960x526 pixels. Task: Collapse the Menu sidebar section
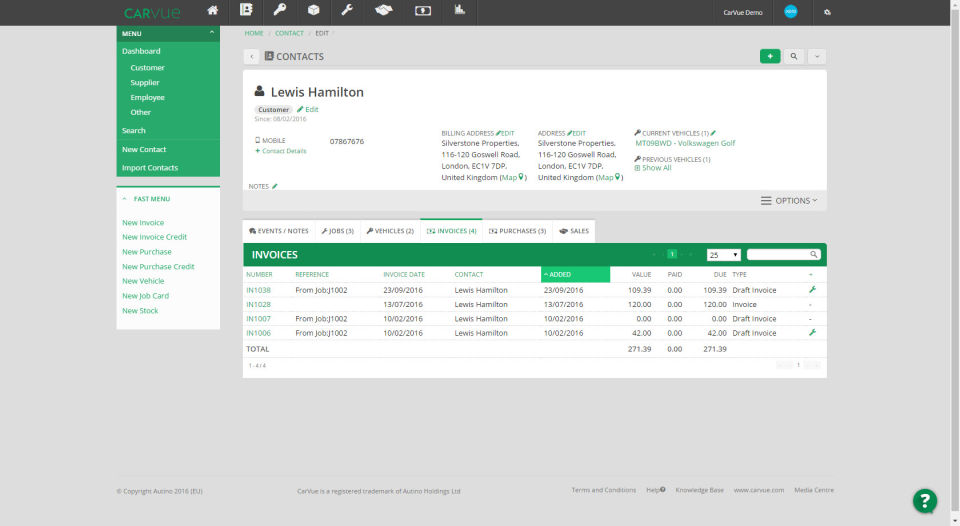point(211,34)
